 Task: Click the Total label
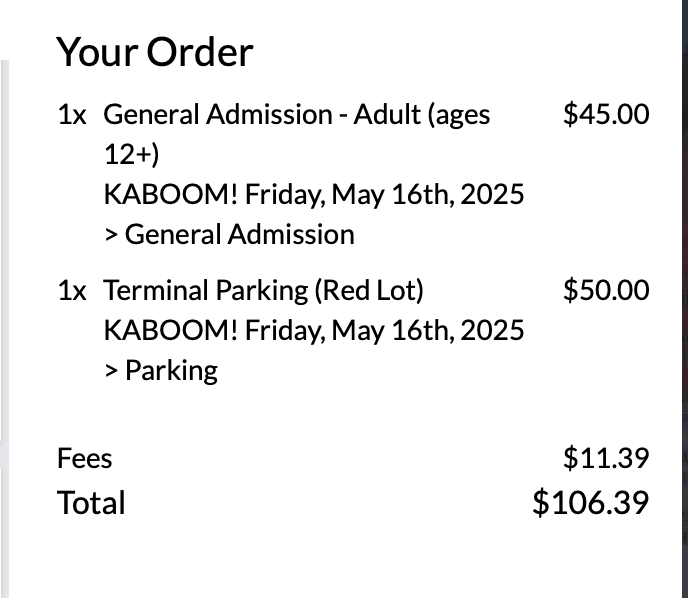(x=92, y=502)
